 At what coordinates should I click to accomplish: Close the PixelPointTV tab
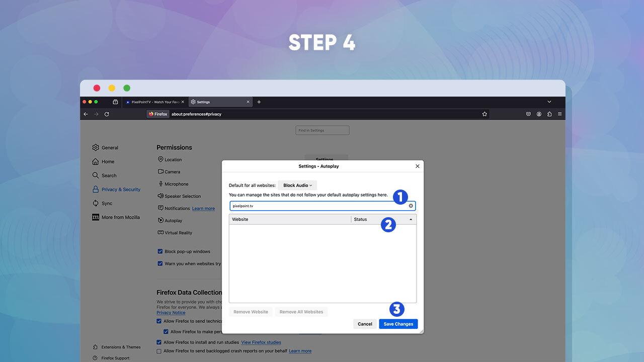coord(183,102)
